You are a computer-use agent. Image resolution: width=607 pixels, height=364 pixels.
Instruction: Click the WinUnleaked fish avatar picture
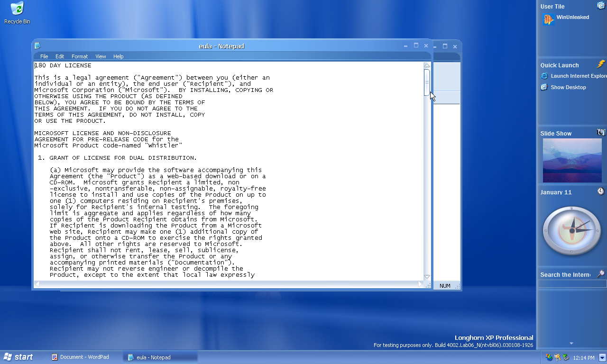click(x=548, y=19)
